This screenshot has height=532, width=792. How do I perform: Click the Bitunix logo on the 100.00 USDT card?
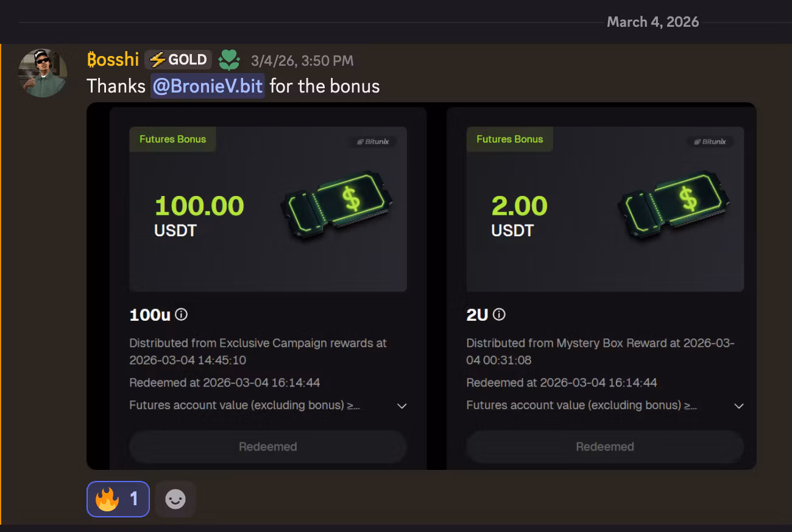pyautogui.click(x=373, y=142)
